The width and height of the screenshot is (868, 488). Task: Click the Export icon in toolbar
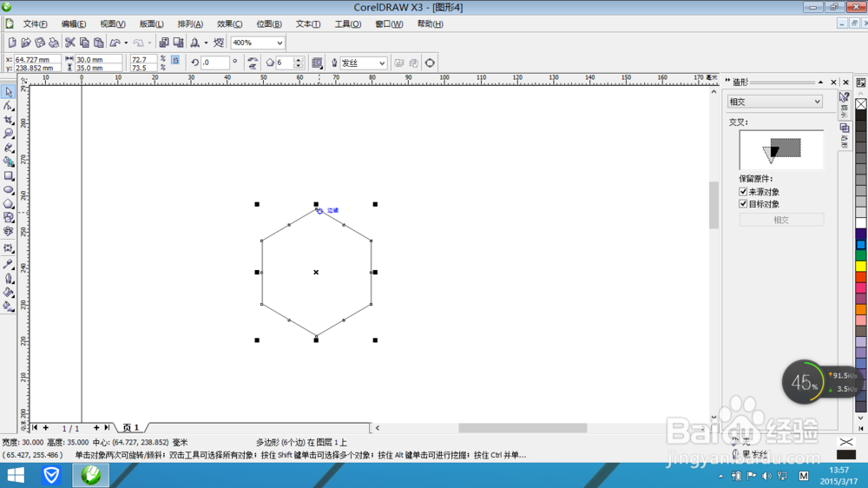point(178,43)
